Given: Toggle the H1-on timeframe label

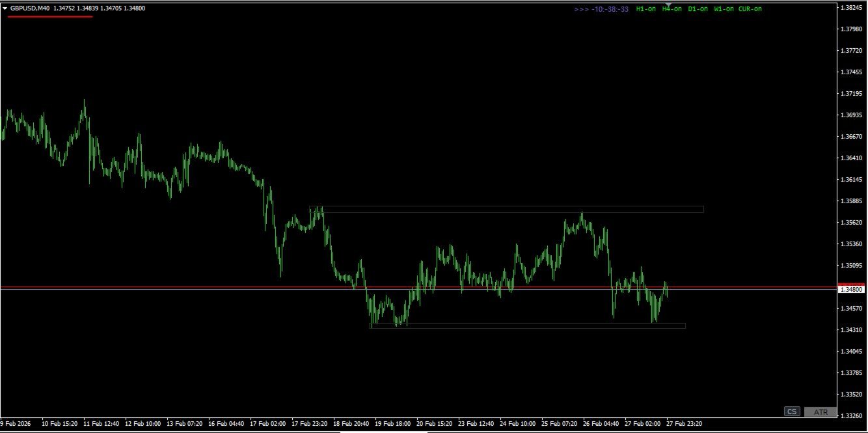Looking at the screenshot, I should (645, 9).
